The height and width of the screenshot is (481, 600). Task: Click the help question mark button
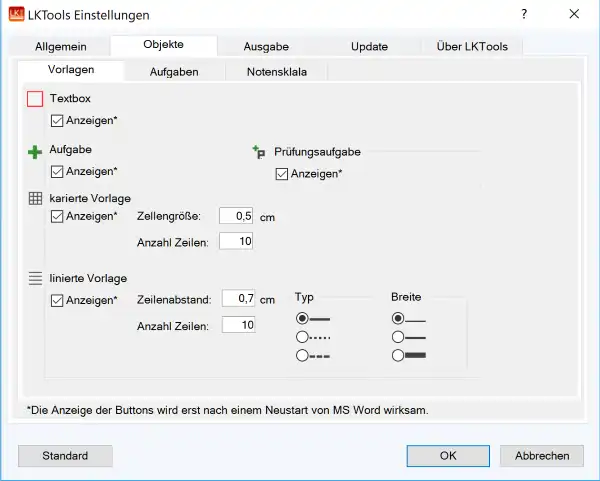pyautogui.click(x=524, y=14)
